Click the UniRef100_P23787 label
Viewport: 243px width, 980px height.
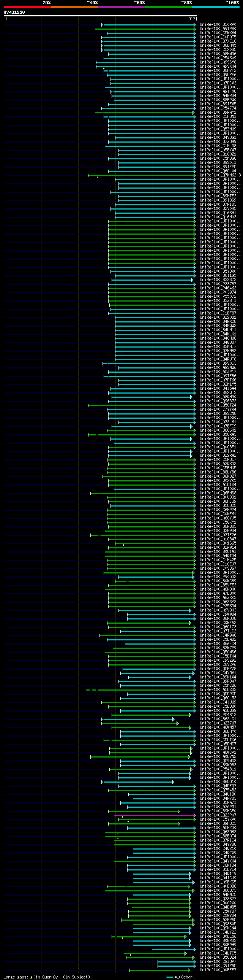(x=218, y=284)
